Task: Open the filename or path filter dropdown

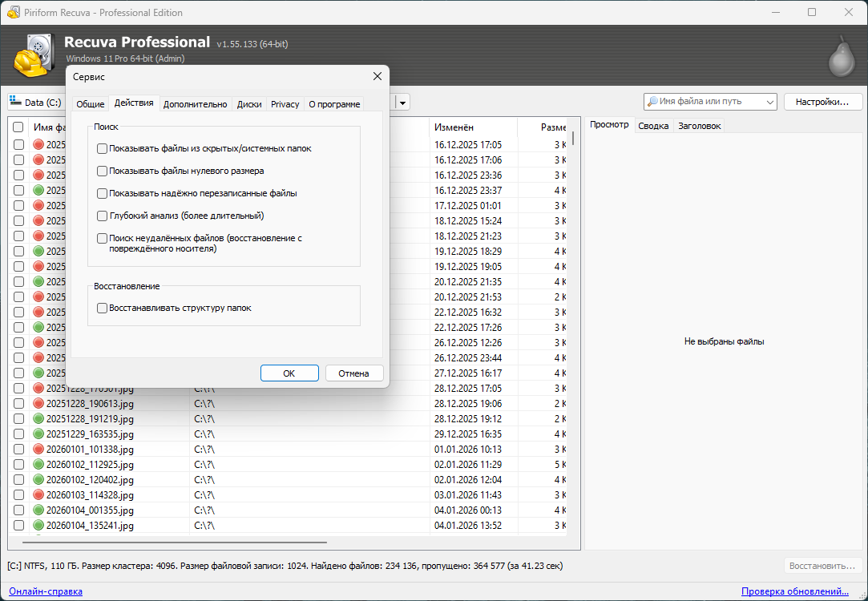Action: pyautogui.click(x=769, y=102)
